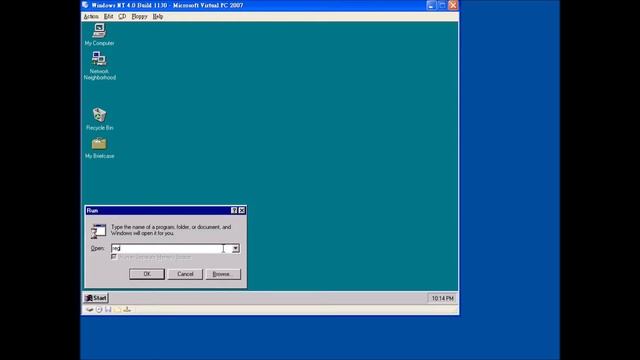Click the floppy disk icon in Virtual PC status bar
Viewport: 640px width, 360px height.
(x=108, y=310)
